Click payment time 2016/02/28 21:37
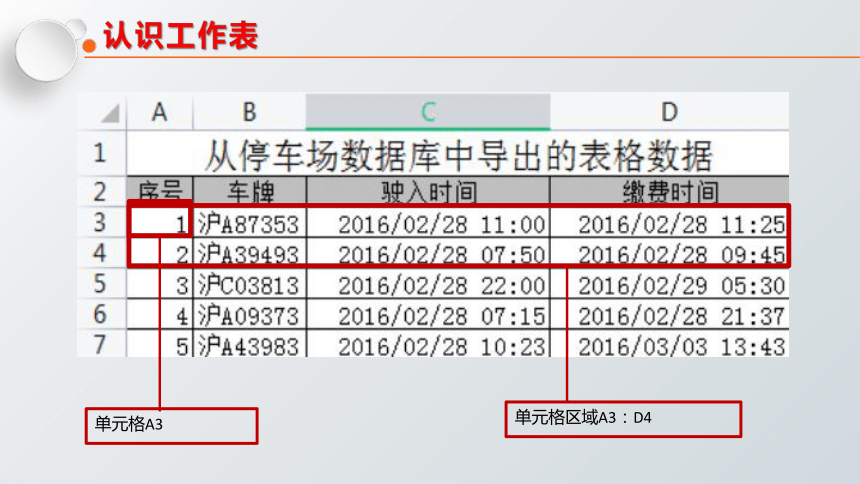860x484 pixels. 670,314
